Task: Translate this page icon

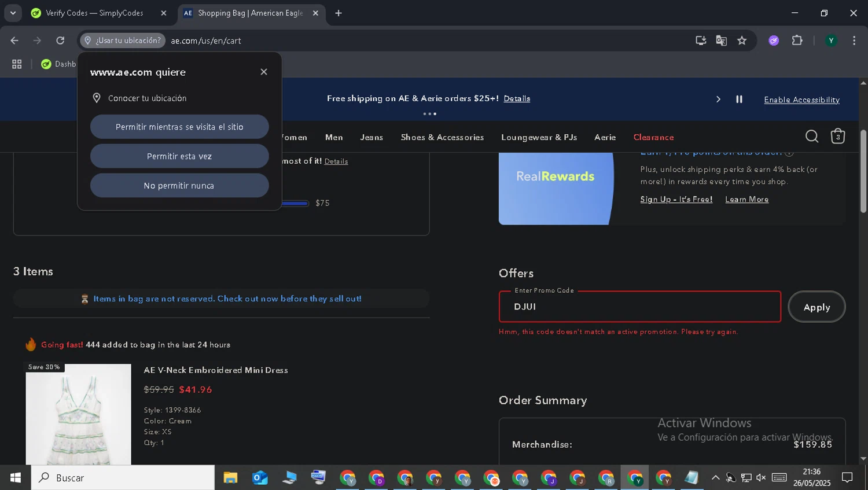Action: pyautogui.click(x=721, y=40)
